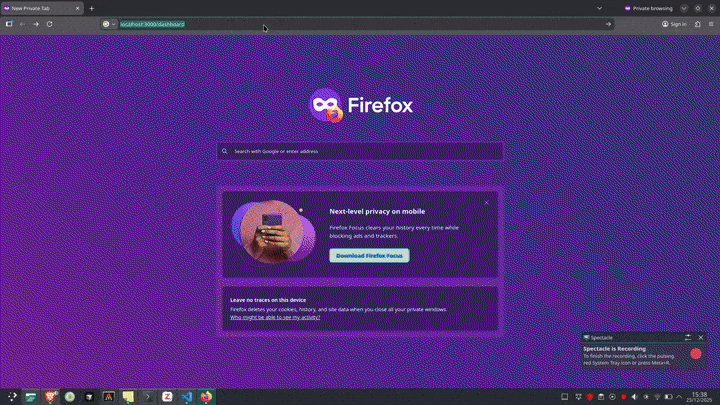This screenshot has width=720, height=405.
Task: Open Visual Studio Code from taskbar
Action: [186, 396]
